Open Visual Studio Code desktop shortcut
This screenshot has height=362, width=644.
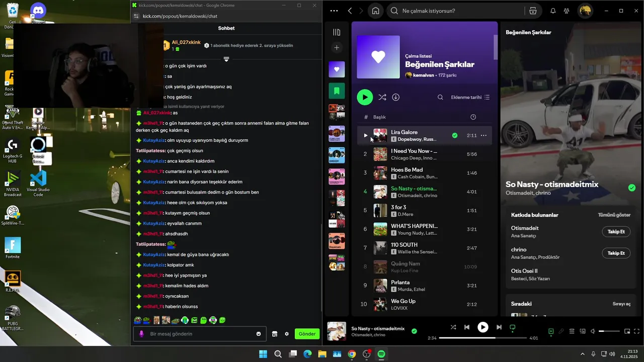38,183
